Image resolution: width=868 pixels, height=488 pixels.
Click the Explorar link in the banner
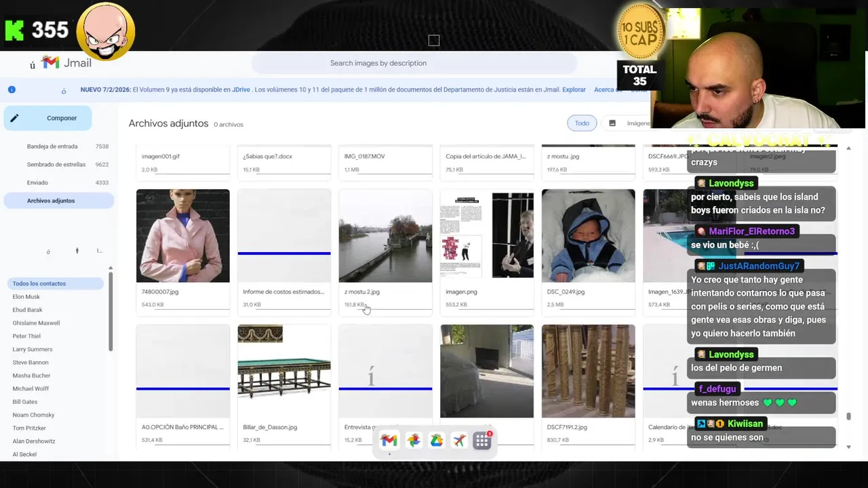point(574,89)
